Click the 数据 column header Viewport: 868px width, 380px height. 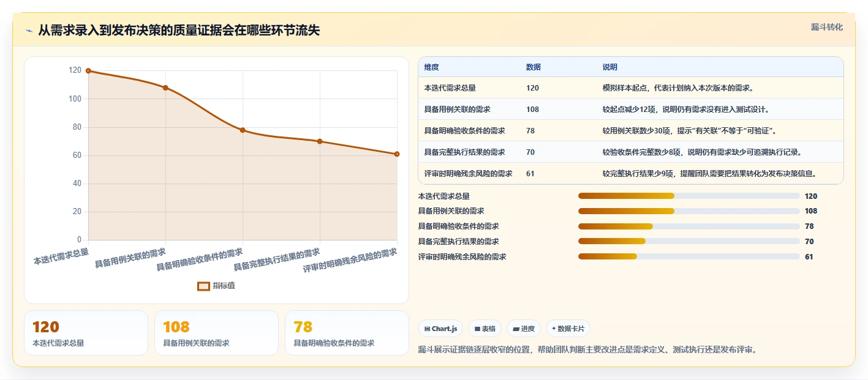533,67
